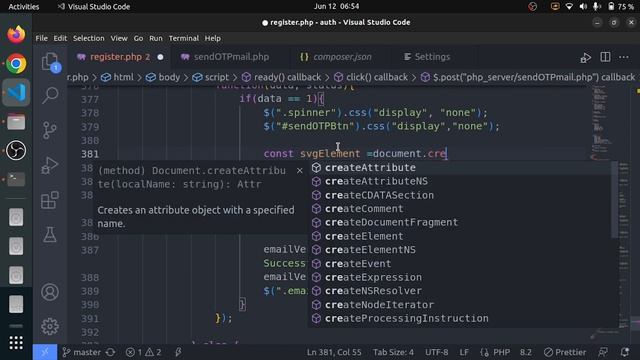Screen dimensions: 640x360
Task: Select createComment suggestion
Action: click(459, 209)
